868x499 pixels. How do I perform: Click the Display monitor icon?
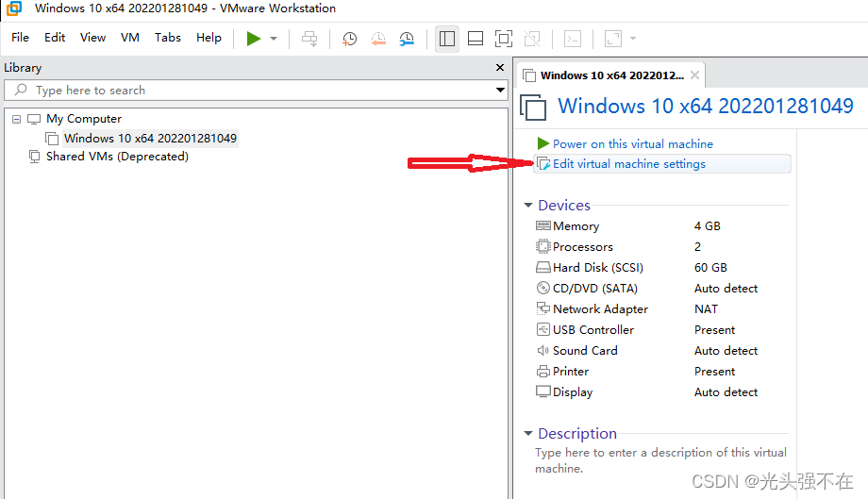[543, 391]
